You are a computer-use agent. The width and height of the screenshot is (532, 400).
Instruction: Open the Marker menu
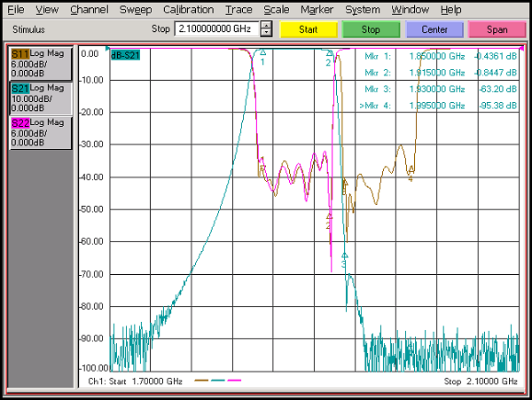[x=317, y=10]
